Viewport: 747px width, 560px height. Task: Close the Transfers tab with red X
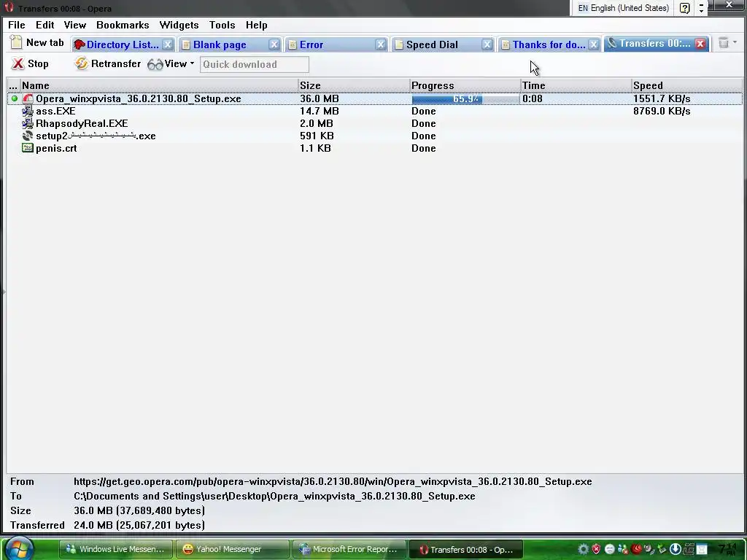click(x=700, y=44)
